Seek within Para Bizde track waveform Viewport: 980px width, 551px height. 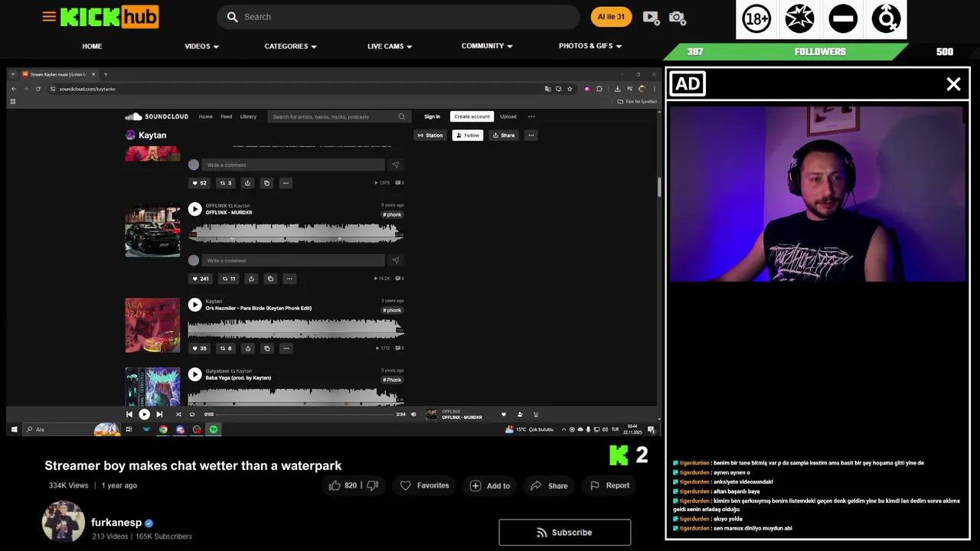click(296, 328)
